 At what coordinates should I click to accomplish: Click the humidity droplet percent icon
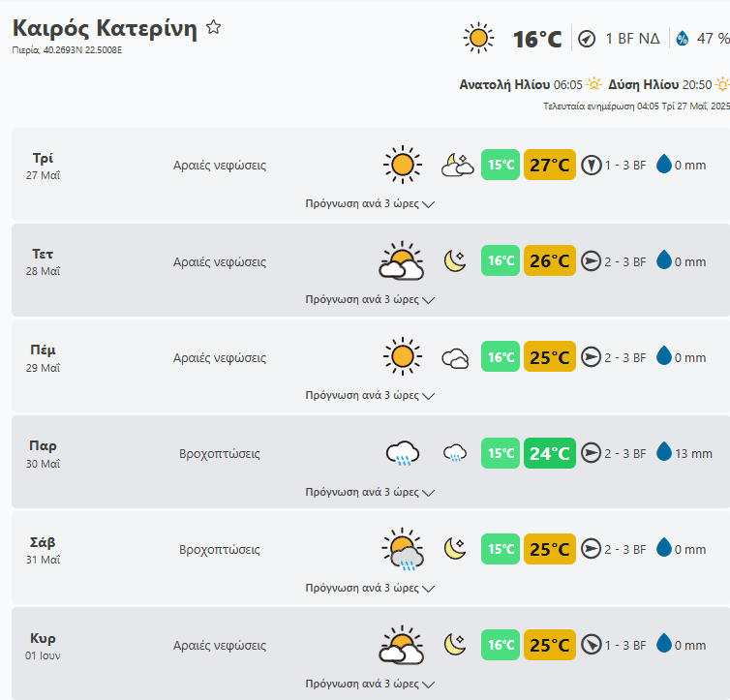[682, 39]
